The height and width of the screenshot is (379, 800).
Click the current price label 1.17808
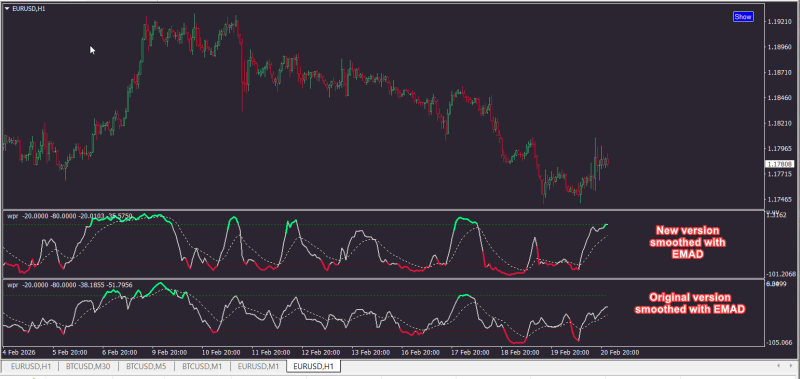pyautogui.click(x=779, y=164)
